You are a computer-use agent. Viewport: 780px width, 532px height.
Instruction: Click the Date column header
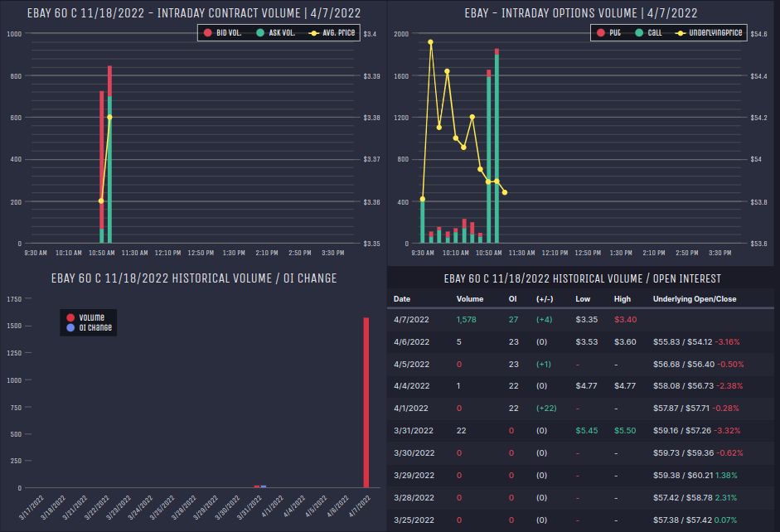pos(402,299)
